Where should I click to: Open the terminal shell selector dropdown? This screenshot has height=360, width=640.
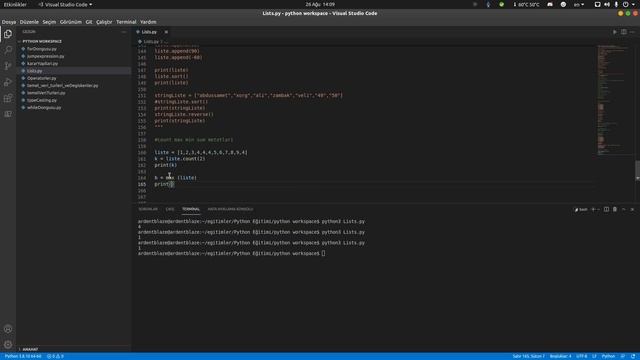[x=581, y=209]
